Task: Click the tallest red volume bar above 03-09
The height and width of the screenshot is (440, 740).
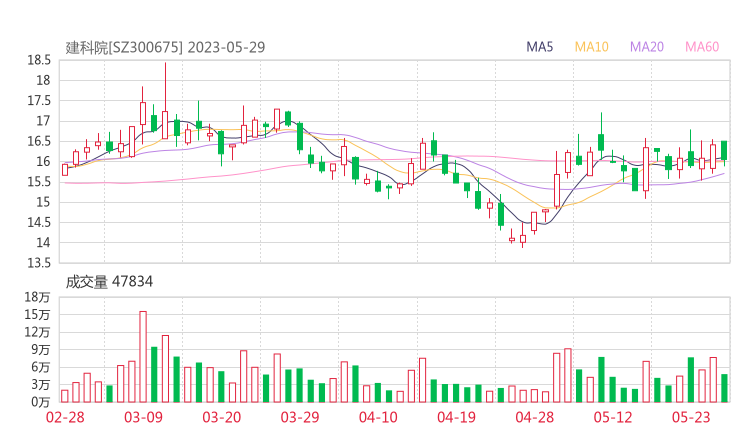Action: [x=143, y=356]
